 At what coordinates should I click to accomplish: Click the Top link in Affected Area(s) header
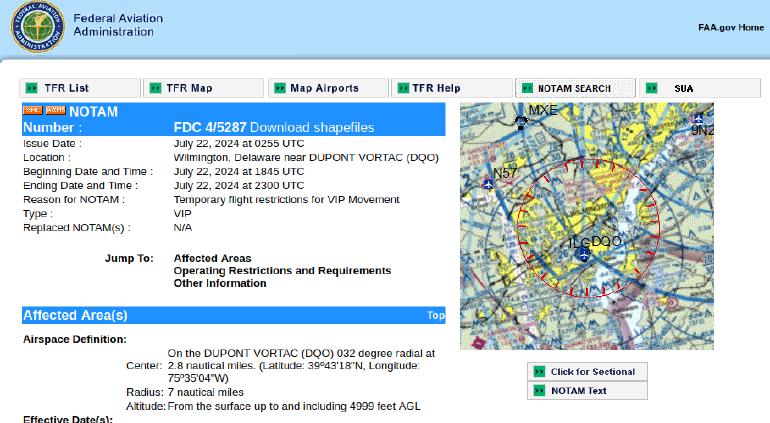tap(436, 315)
